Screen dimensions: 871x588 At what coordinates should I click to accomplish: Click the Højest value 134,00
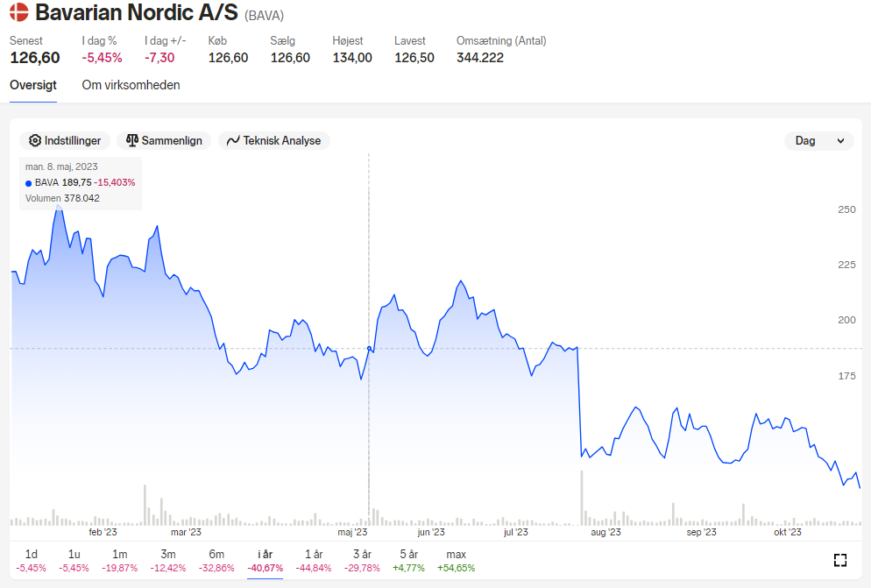coord(352,58)
